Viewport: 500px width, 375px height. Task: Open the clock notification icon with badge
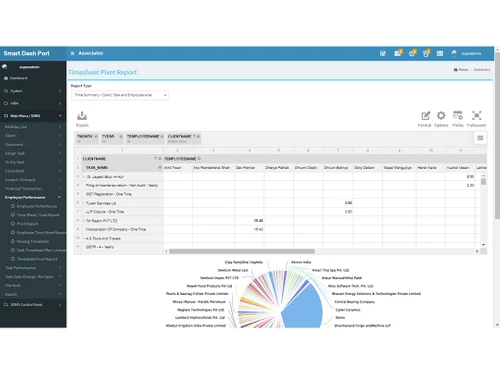(412, 53)
